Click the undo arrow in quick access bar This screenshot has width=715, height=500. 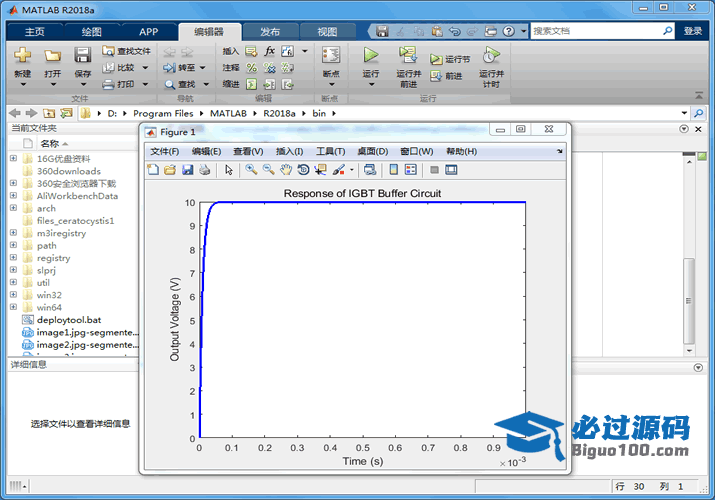coord(454,31)
